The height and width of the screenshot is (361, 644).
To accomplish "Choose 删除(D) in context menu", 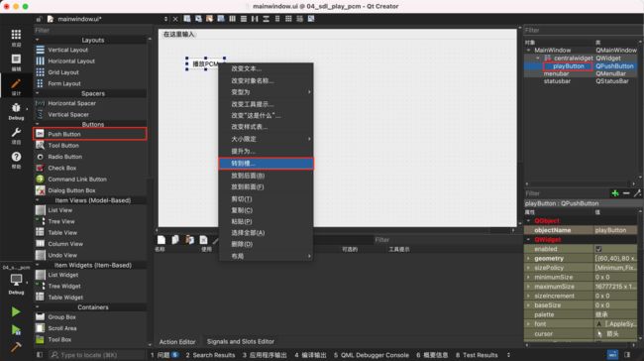I will pos(266,244).
